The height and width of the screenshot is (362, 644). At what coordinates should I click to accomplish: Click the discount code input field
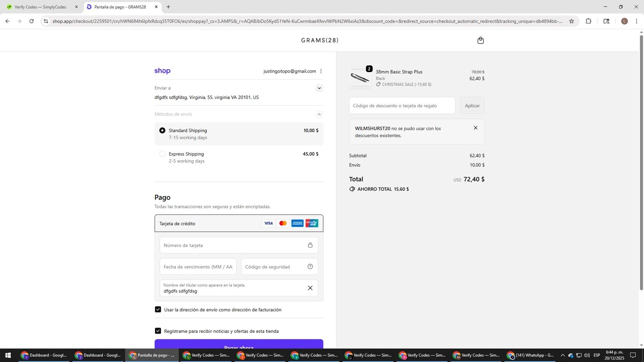point(402,106)
